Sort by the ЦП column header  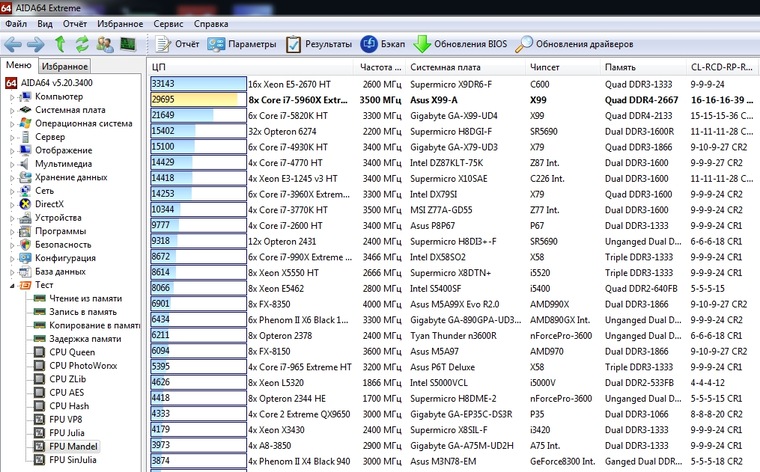click(x=251, y=67)
